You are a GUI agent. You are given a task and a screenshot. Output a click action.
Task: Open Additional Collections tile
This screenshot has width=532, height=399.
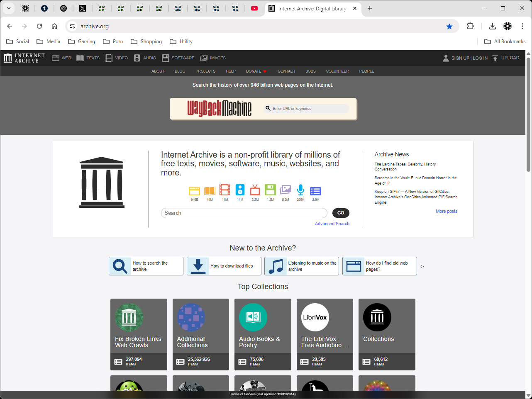pos(201,334)
